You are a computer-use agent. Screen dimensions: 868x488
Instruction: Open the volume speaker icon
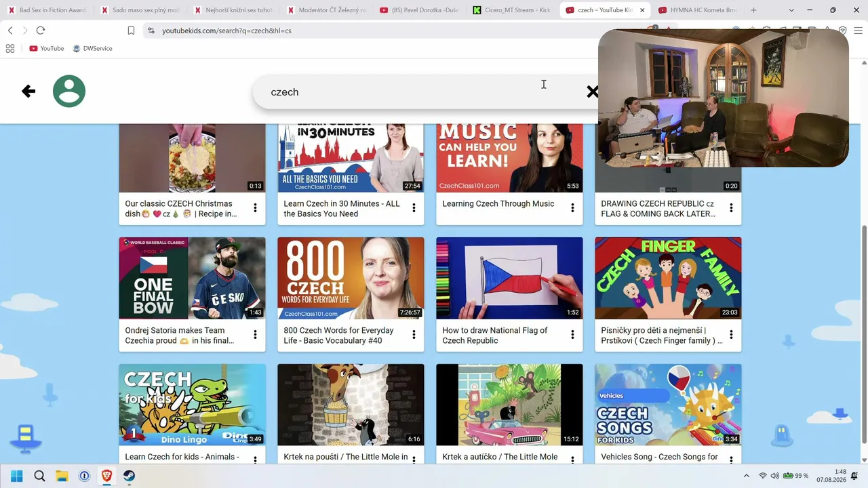[x=775, y=476]
